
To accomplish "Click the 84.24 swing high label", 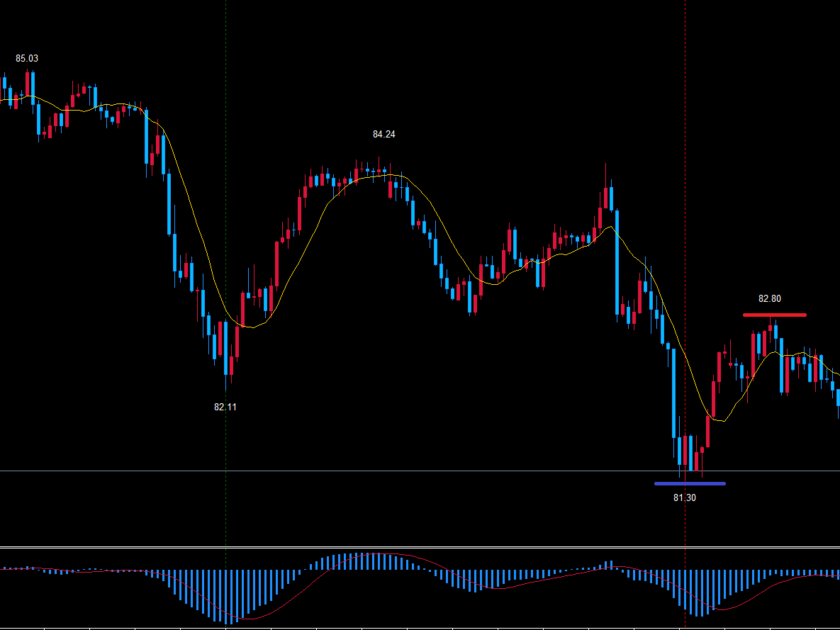I will click(x=384, y=134).
